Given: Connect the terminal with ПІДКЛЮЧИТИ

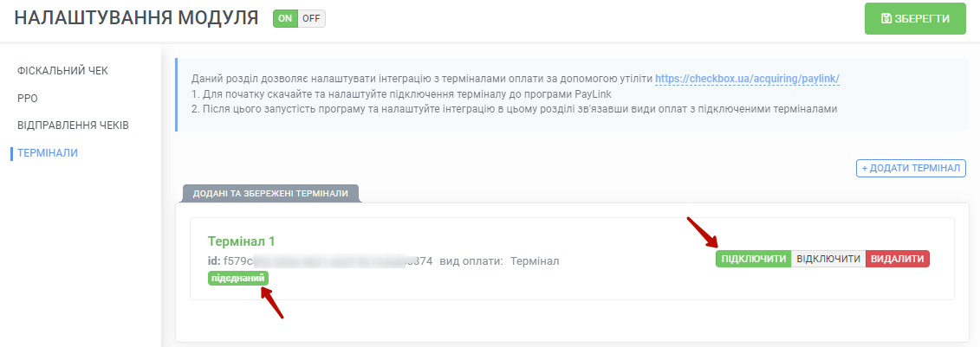Looking at the screenshot, I should click(x=753, y=259).
